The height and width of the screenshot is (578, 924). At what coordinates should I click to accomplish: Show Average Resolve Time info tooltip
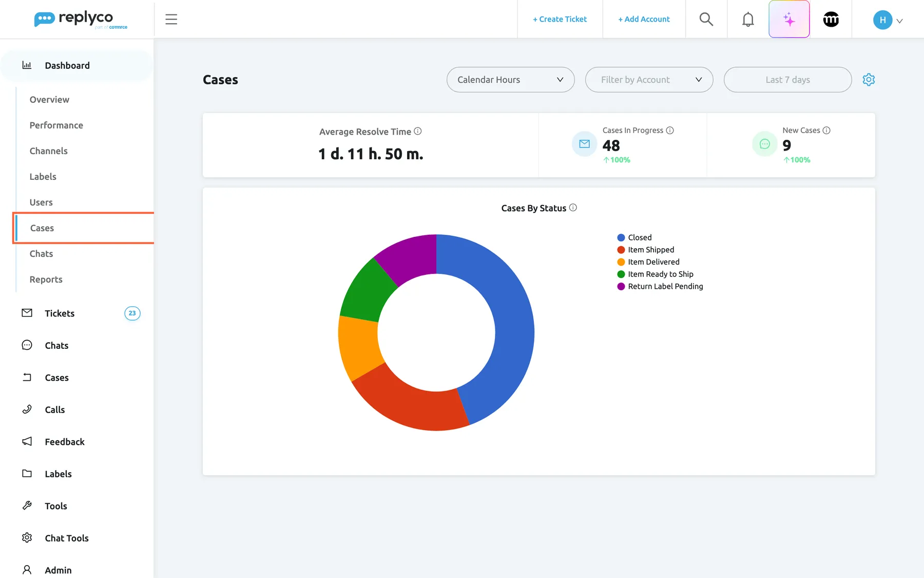418,131
